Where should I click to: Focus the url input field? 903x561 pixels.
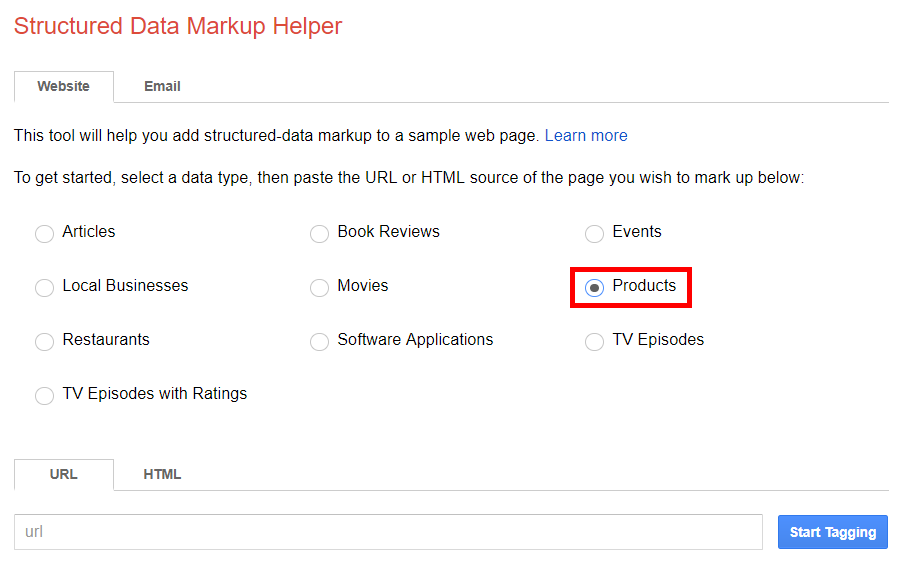(x=388, y=532)
